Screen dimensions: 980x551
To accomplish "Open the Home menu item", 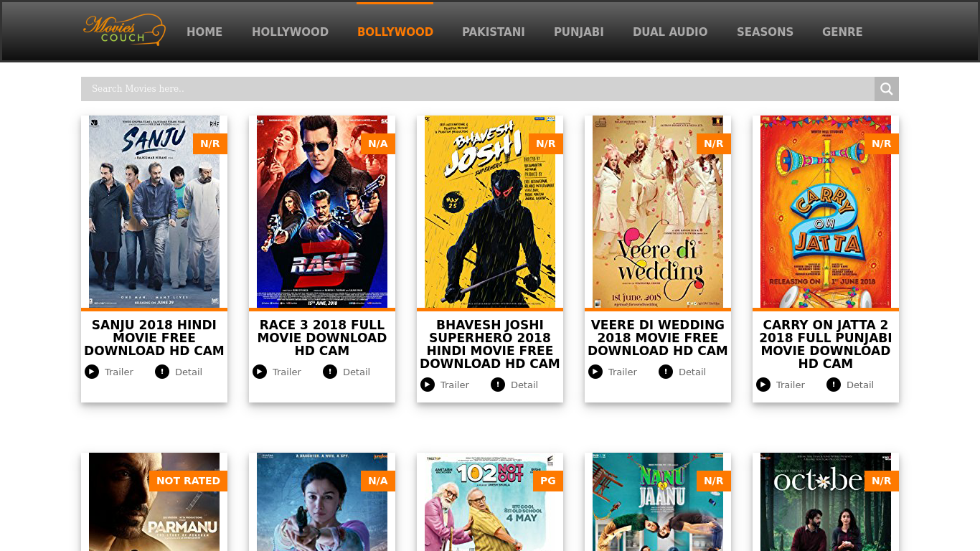I will click(x=204, y=32).
